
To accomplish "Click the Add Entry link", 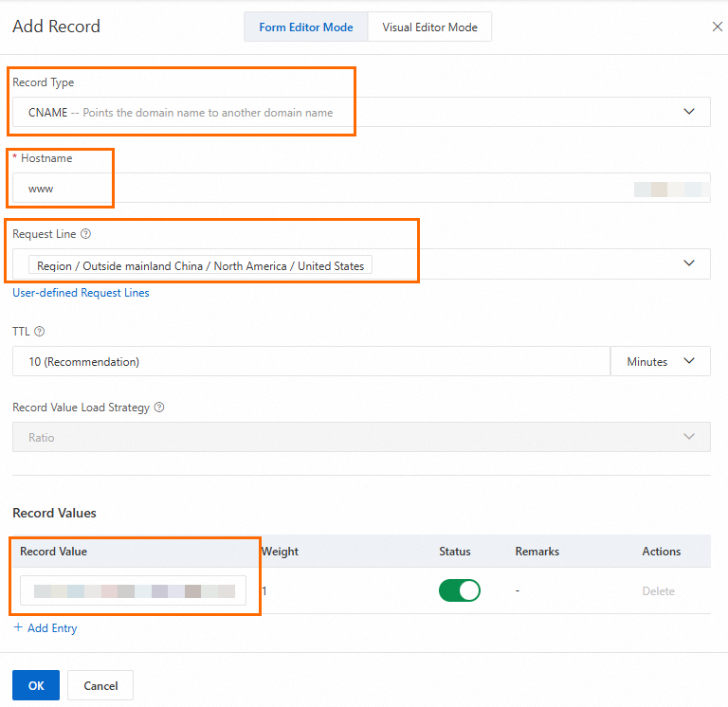I will pos(52,628).
